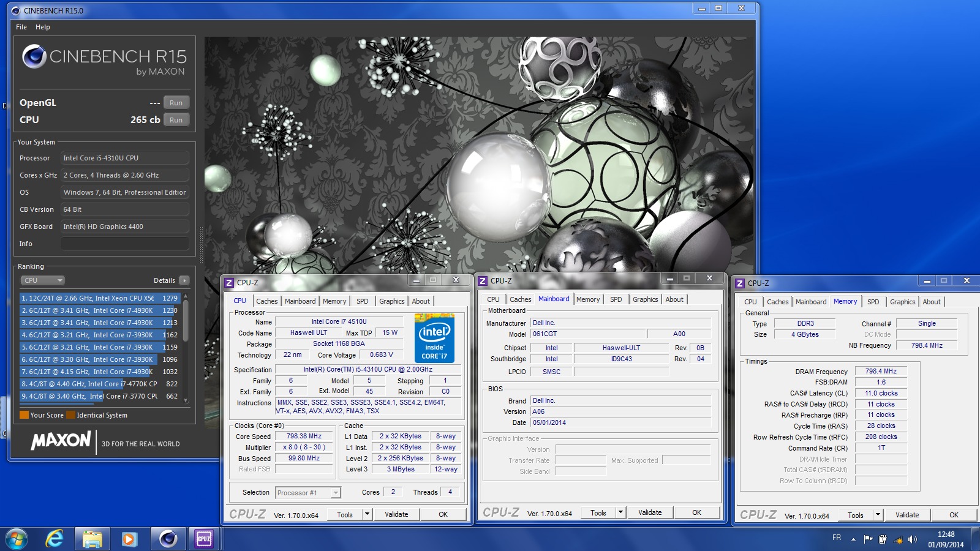Switch to CPU-Z taskbar icon

pyautogui.click(x=204, y=539)
